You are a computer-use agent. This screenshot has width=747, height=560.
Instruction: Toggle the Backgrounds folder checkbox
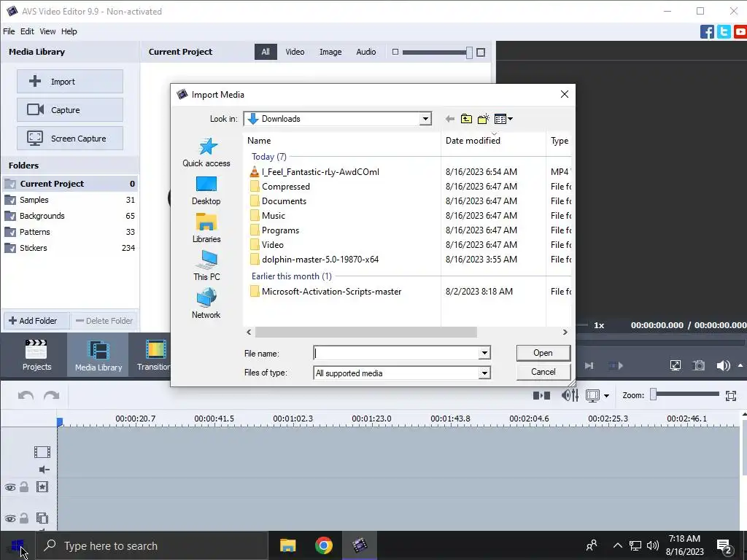pos(10,216)
